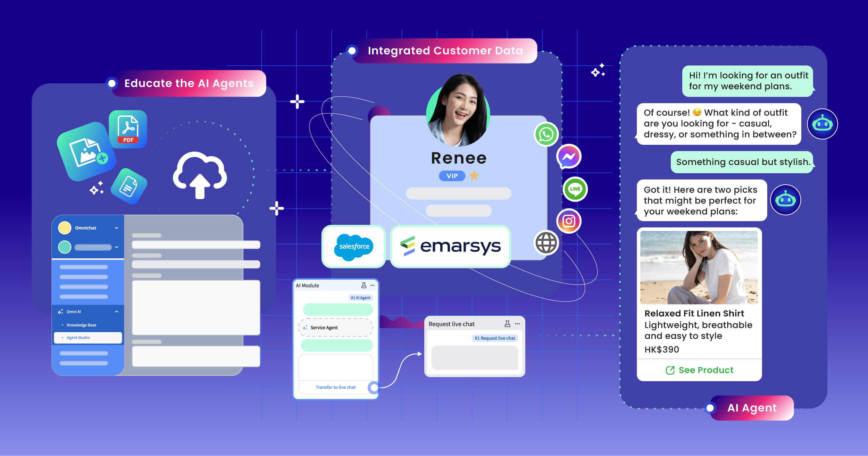Click the Request live chat title
This screenshot has height=456, width=868.
[x=451, y=324]
